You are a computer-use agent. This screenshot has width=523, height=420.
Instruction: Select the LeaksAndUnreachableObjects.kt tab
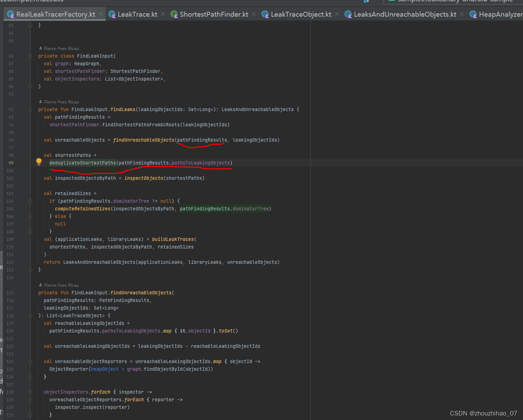[405, 14]
